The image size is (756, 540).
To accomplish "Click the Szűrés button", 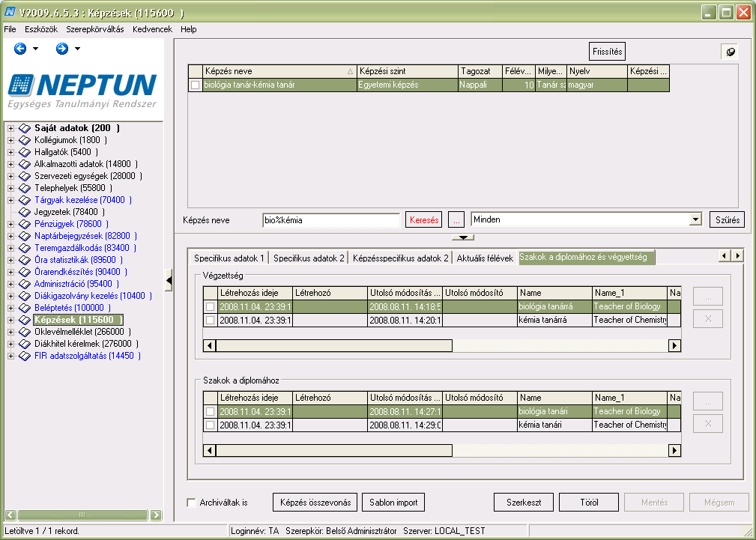I will [727, 220].
